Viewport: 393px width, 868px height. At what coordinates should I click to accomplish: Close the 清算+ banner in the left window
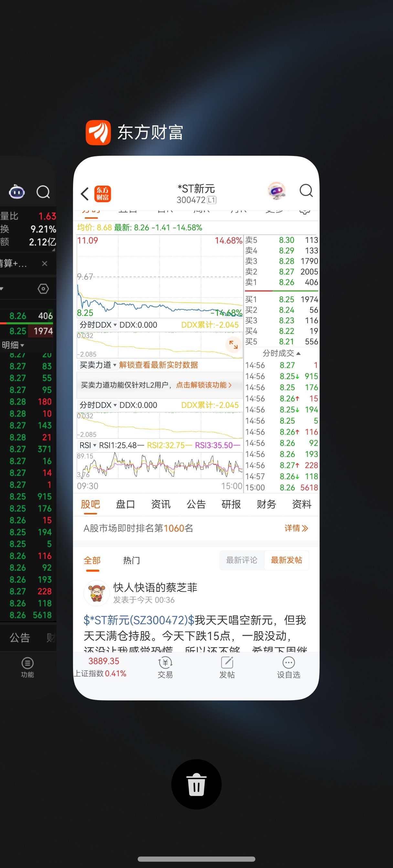pos(45,263)
